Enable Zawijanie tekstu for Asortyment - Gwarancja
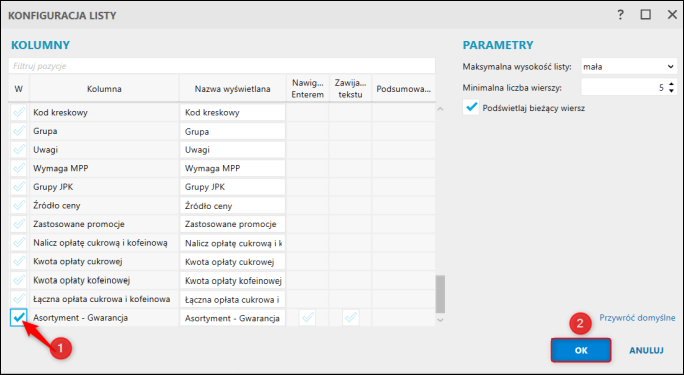Viewport: 684px width, 375px height. pyautogui.click(x=350, y=317)
